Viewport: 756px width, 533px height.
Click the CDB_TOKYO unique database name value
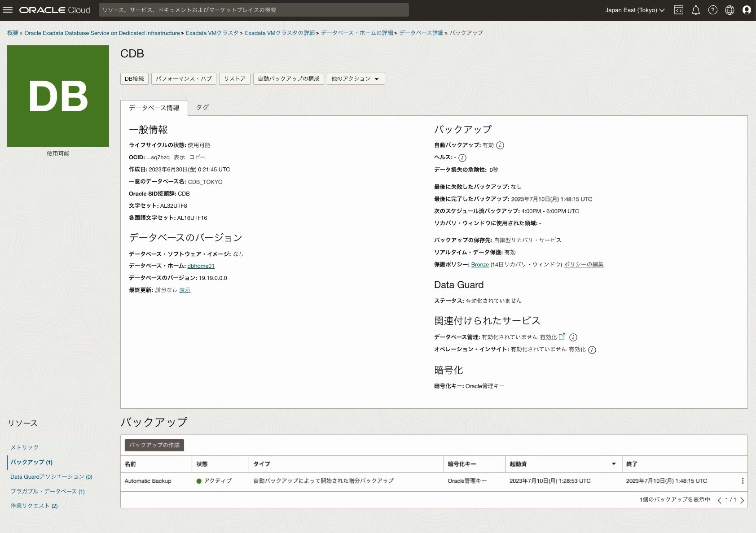pos(205,182)
